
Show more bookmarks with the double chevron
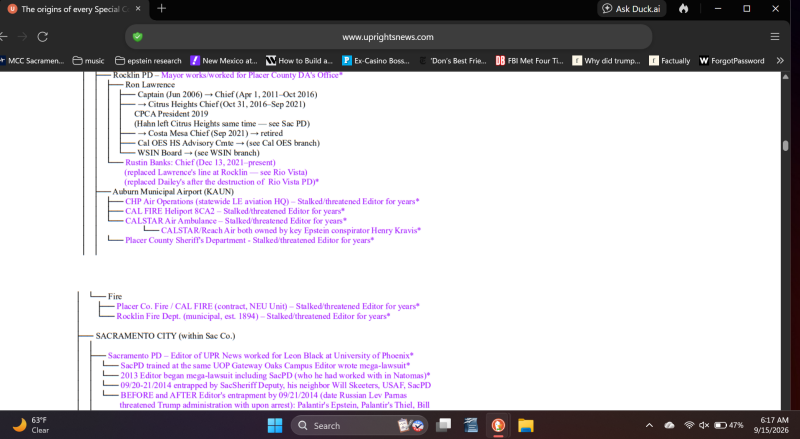click(780, 60)
